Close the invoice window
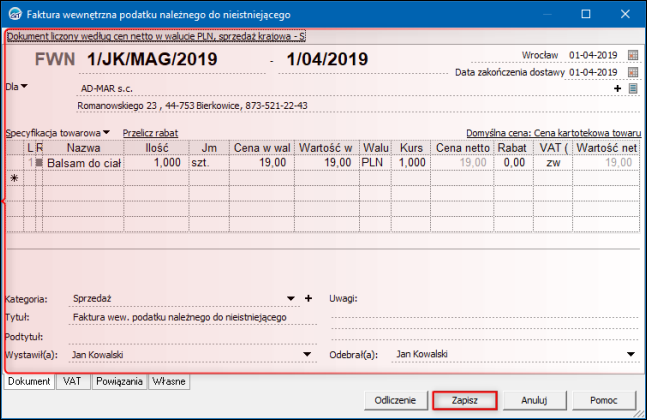This screenshot has height=420, width=647. click(625, 14)
